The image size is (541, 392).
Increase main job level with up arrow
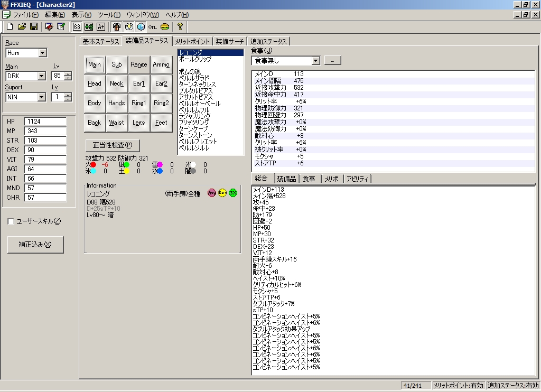pyautogui.click(x=68, y=74)
